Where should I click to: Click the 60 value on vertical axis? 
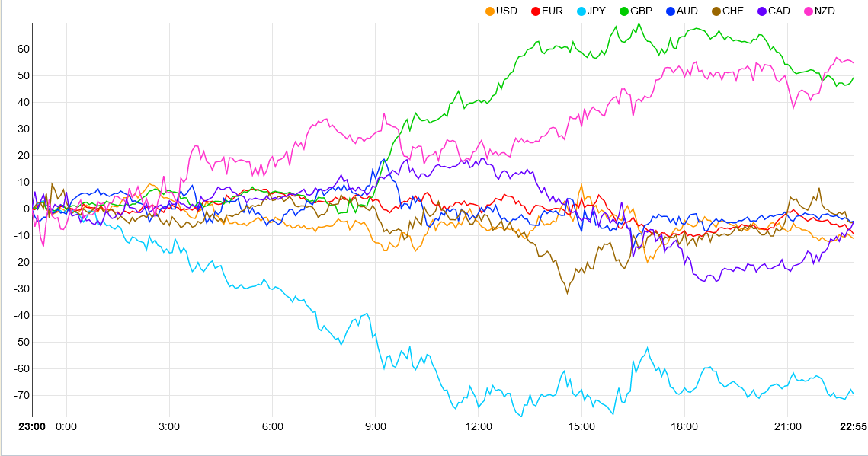point(22,49)
